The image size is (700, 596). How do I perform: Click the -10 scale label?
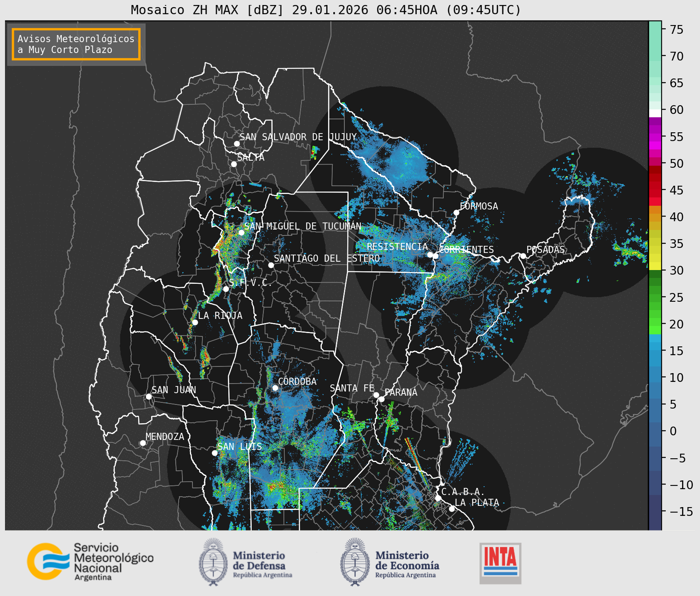tap(681, 485)
